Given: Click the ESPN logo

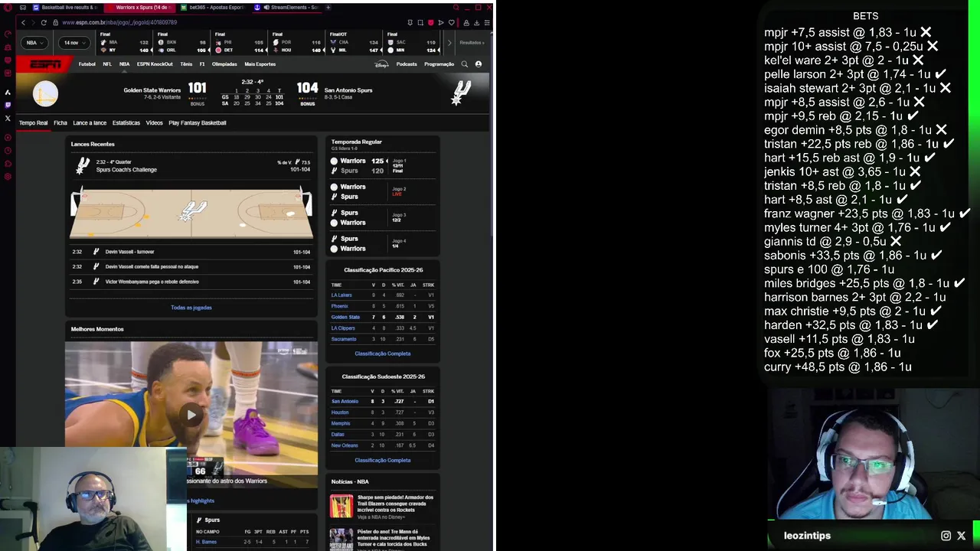Looking at the screenshot, I should coord(45,64).
